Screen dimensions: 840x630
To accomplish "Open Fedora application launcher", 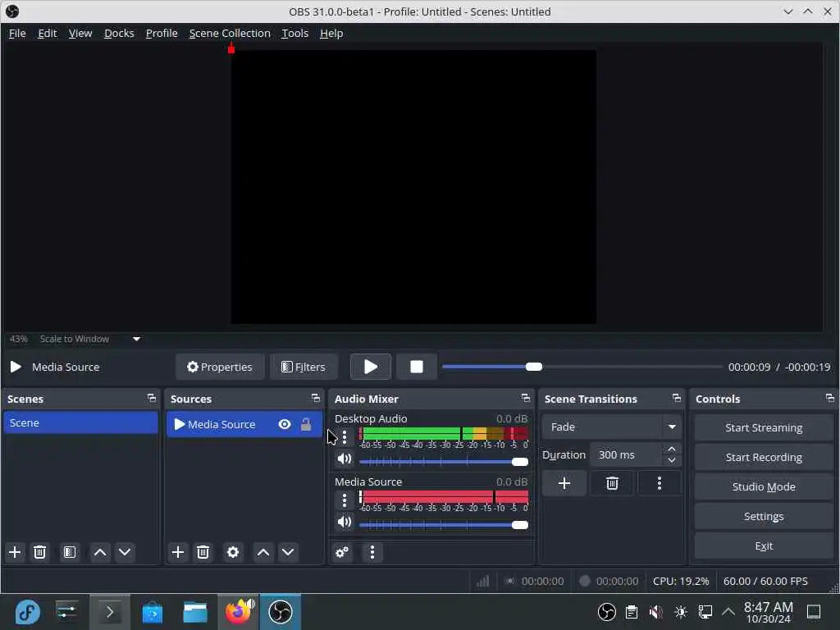I will point(27,612).
